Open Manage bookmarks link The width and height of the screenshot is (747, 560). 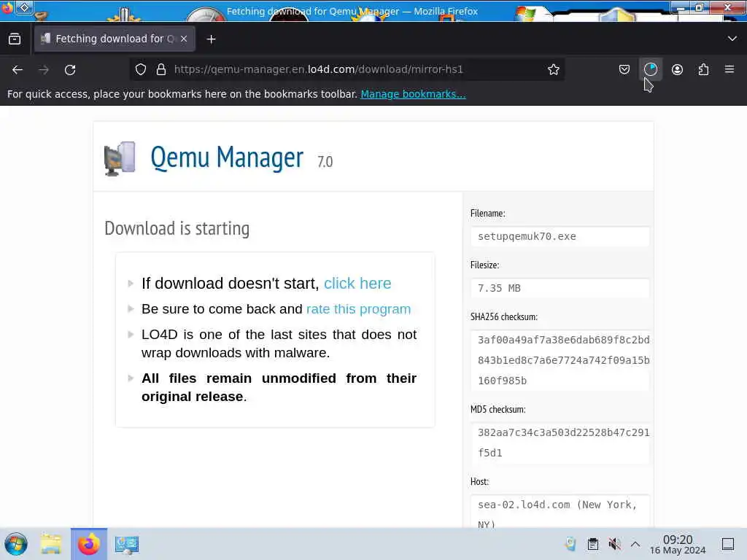point(413,94)
